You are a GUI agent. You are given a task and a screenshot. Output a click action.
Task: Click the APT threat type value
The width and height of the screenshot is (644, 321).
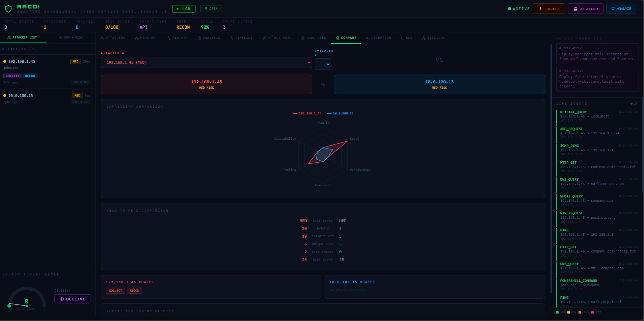coord(143,27)
